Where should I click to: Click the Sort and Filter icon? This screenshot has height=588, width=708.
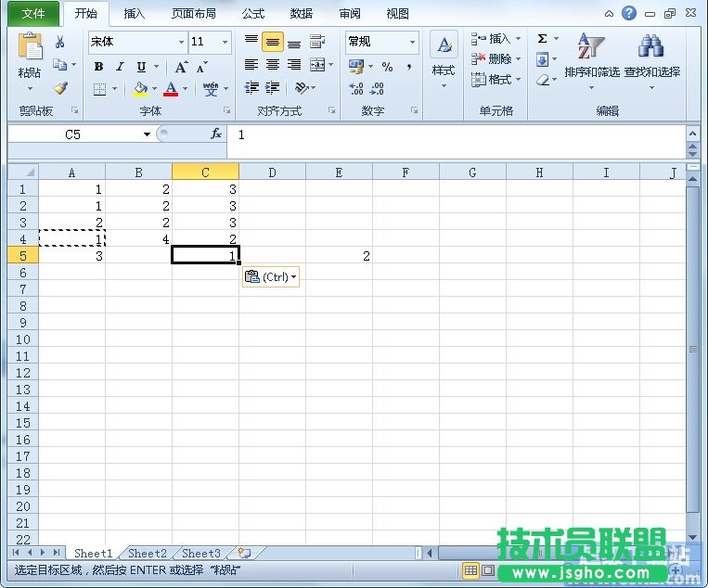(x=591, y=54)
